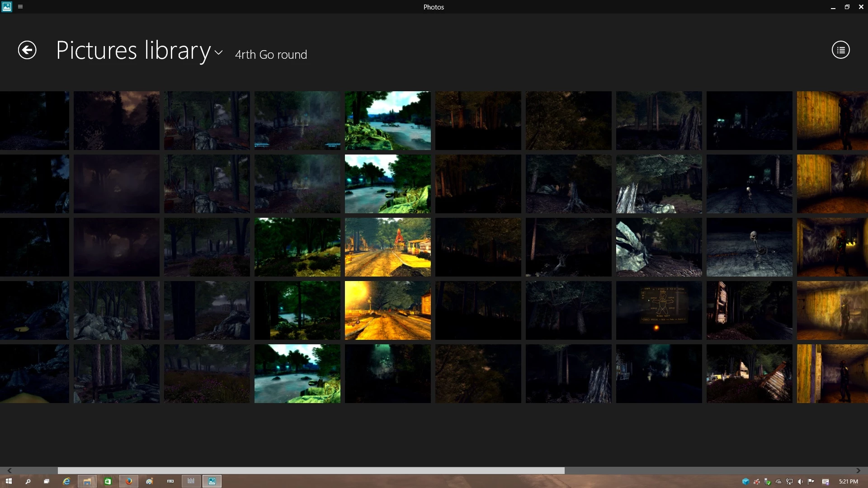Open the rocks and pine trunks thumbnail
This screenshot has height=488, width=868.
pos(117,310)
